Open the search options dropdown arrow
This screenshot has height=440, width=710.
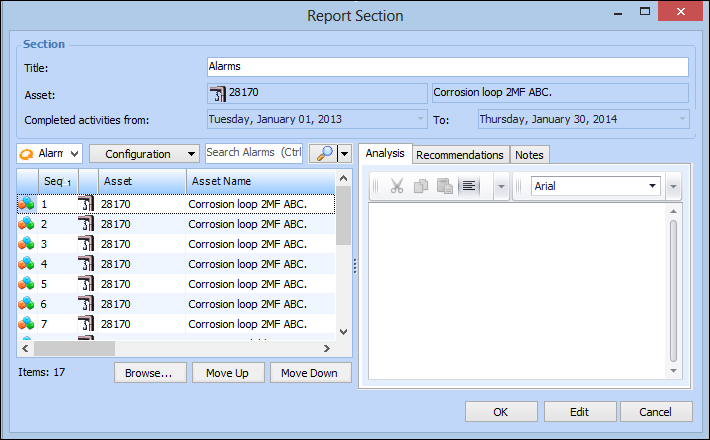click(345, 153)
